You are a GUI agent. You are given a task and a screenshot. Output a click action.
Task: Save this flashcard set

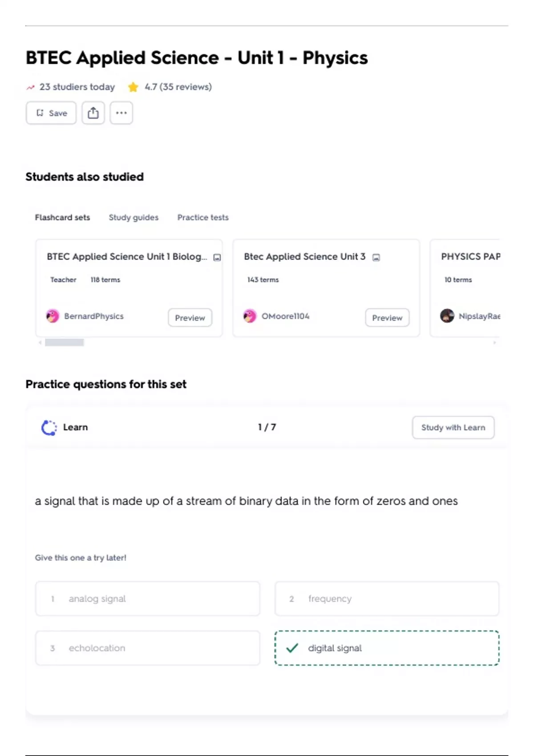click(x=51, y=113)
